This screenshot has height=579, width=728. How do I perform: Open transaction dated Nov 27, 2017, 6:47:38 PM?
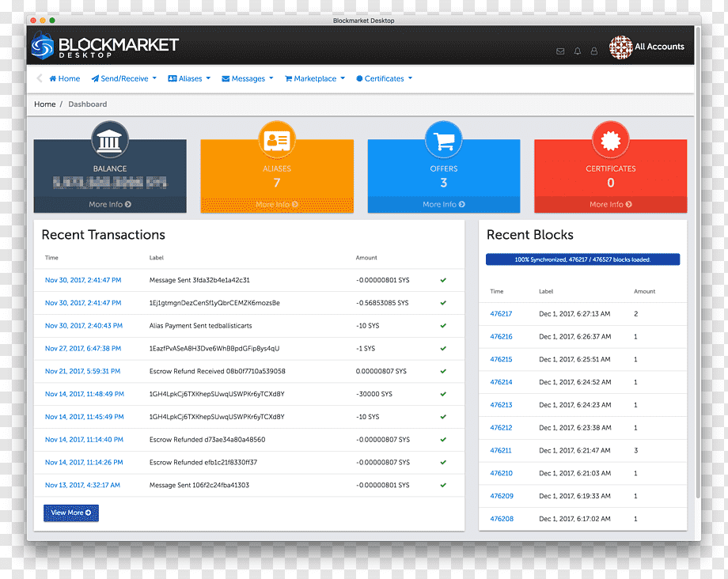click(83, 348)
